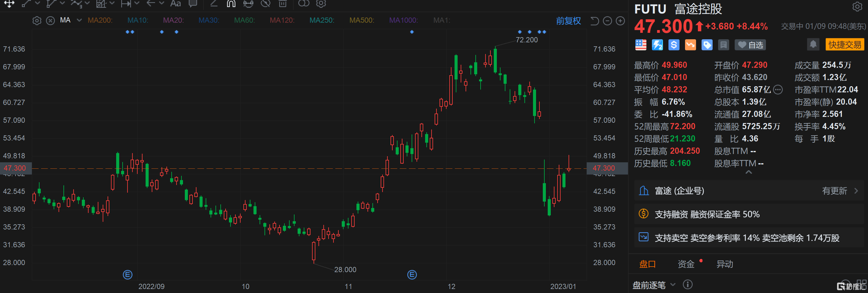Click the US flag market icon

(x=641, y=45)
